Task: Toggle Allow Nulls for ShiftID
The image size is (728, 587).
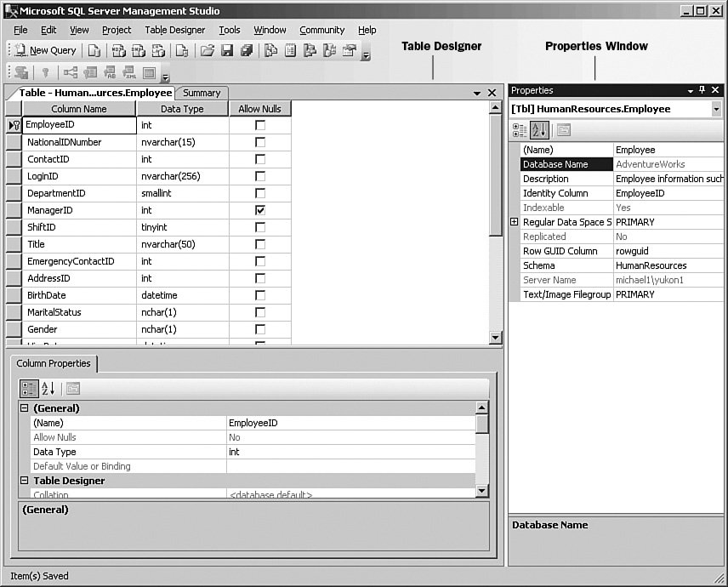Action: coord(260,227)
